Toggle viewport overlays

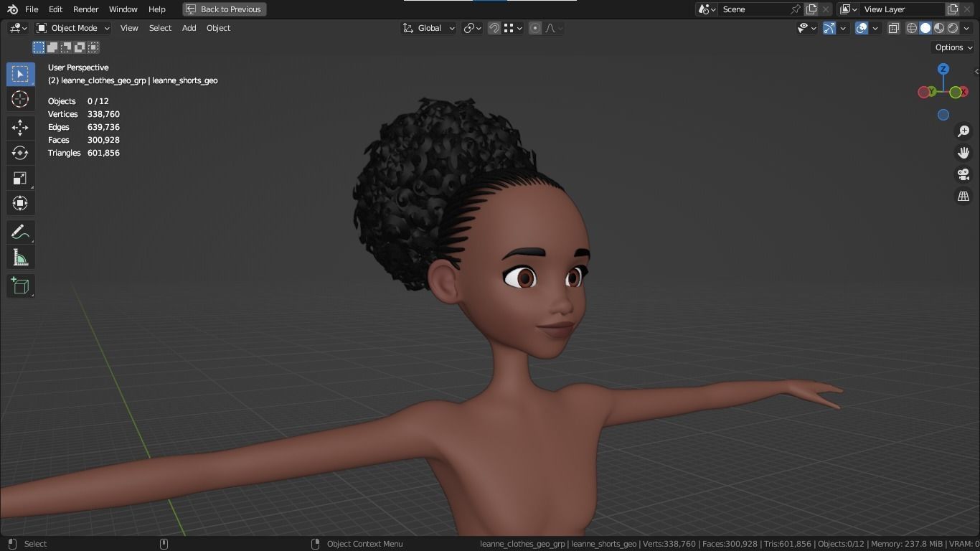tap(862, 28)
